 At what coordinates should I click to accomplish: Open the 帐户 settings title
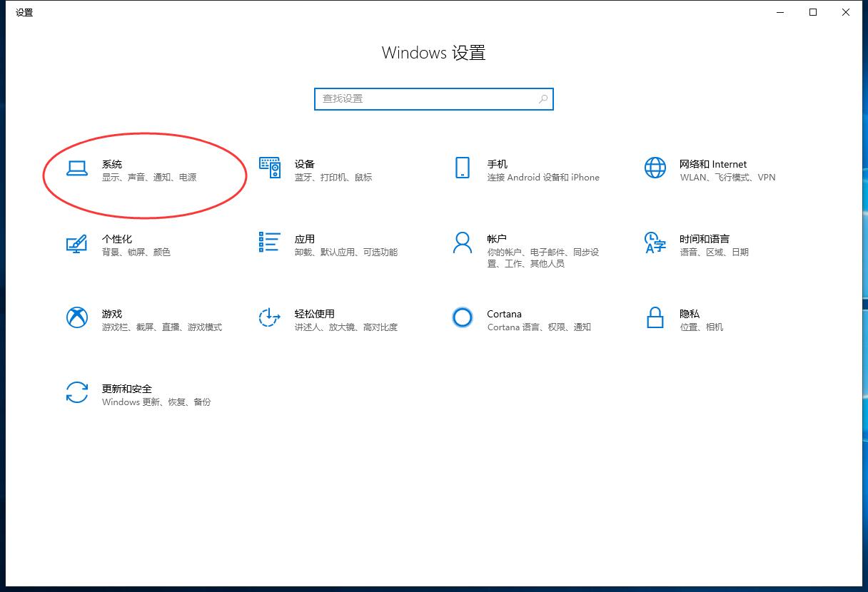[x=498, y=239]
